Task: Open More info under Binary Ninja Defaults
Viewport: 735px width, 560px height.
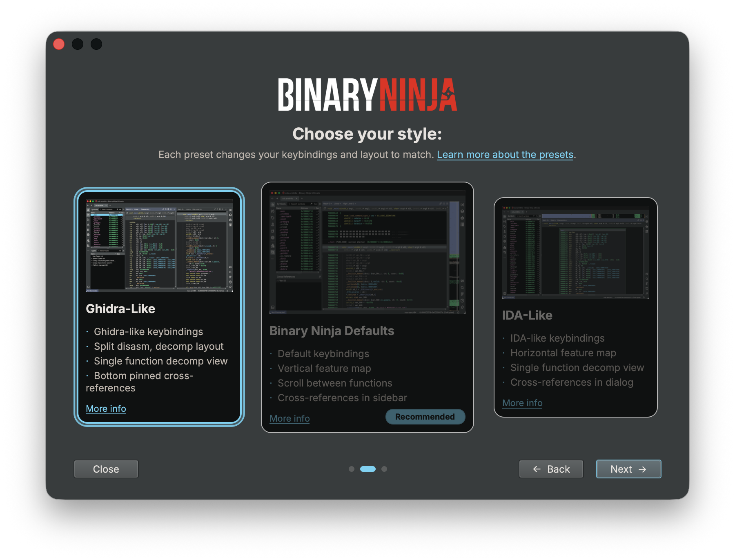Action: pyautogui.click(x=290, y=418)
